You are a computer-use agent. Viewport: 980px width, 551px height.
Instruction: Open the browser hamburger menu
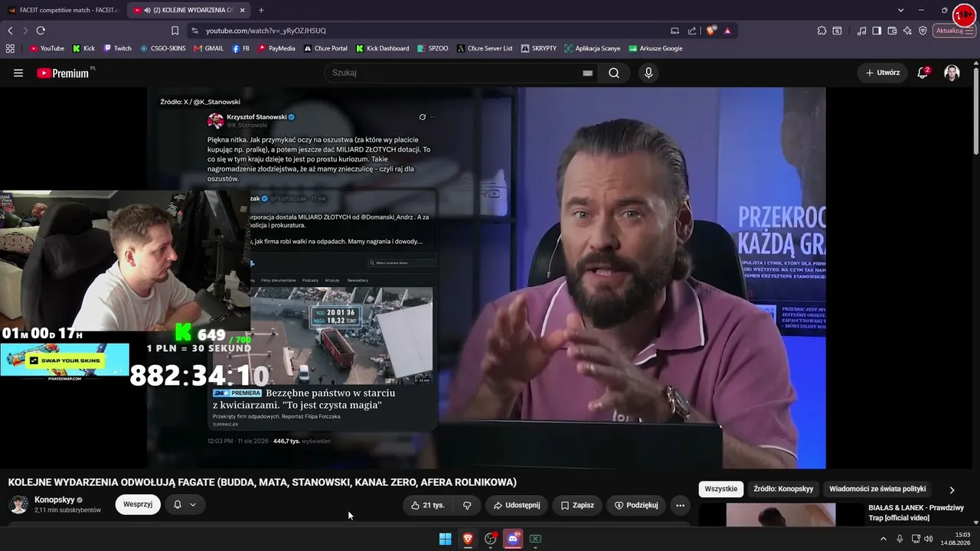click(x=970, y=31)
